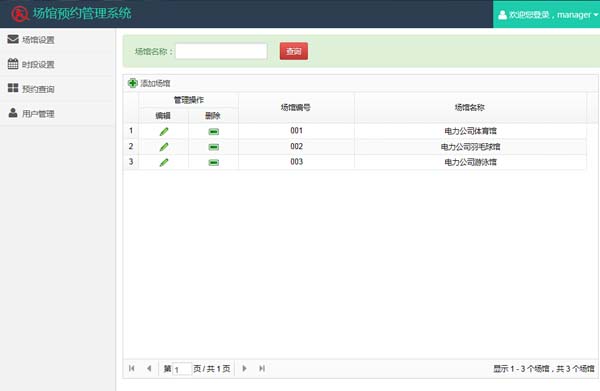Focus the 场馆名称 search input field
This screenshot has width=600, height=391.
(221, 51)
